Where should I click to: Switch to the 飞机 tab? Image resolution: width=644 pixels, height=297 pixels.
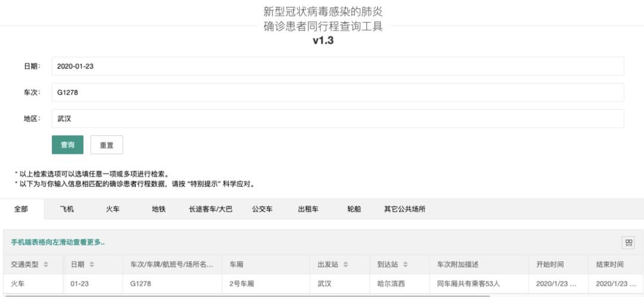tap(67, 209)
